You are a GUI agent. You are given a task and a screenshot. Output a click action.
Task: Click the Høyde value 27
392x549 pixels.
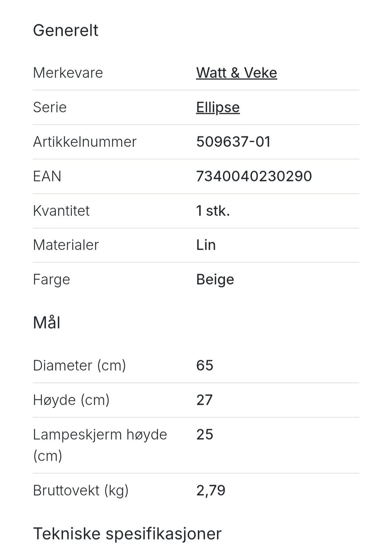[x=205, y=399]
